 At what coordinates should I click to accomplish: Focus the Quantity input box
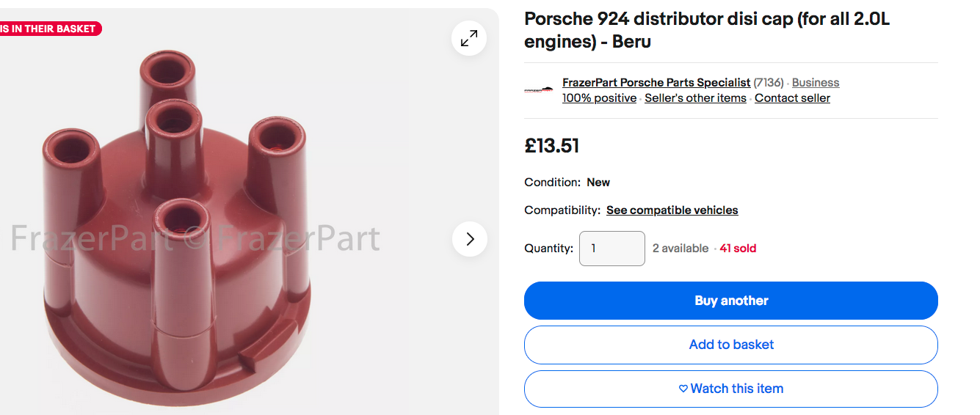click(x=612, y=249)
